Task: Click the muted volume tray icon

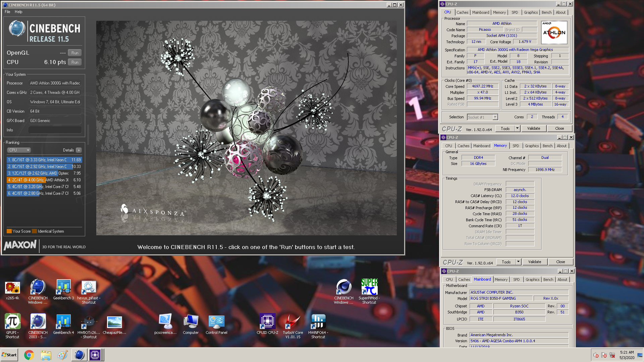Action: pyautogui.click(x=596, y=355)
